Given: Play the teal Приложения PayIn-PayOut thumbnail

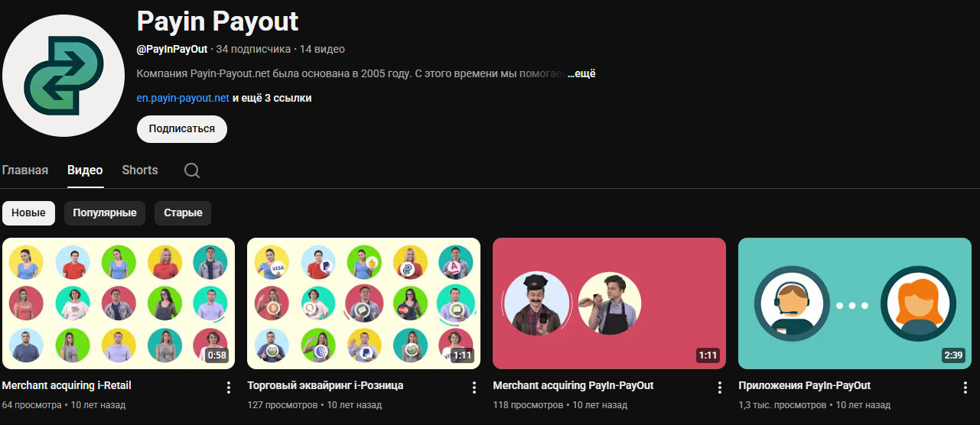Looking at the screenshot, I should point(855,303).
